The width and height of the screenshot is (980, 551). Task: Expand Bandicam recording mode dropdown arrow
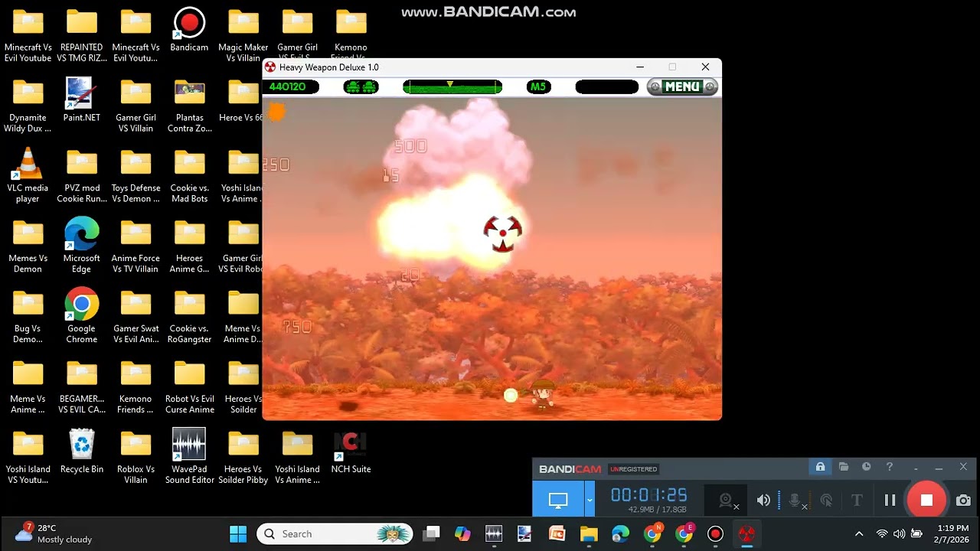pyautogui.click(x=590, y=500)
